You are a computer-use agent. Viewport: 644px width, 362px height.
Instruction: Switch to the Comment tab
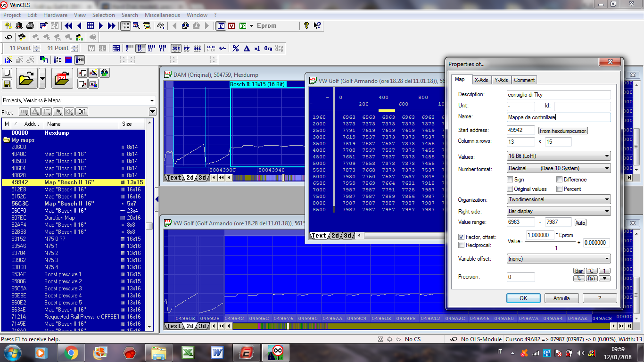pos(524,80)
